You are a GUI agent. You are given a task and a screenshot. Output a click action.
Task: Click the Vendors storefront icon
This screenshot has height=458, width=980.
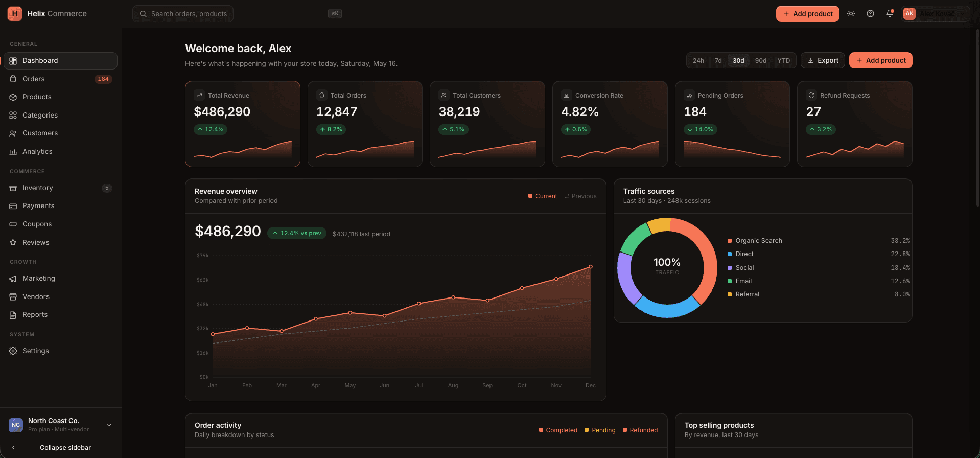tap(13, 297)
